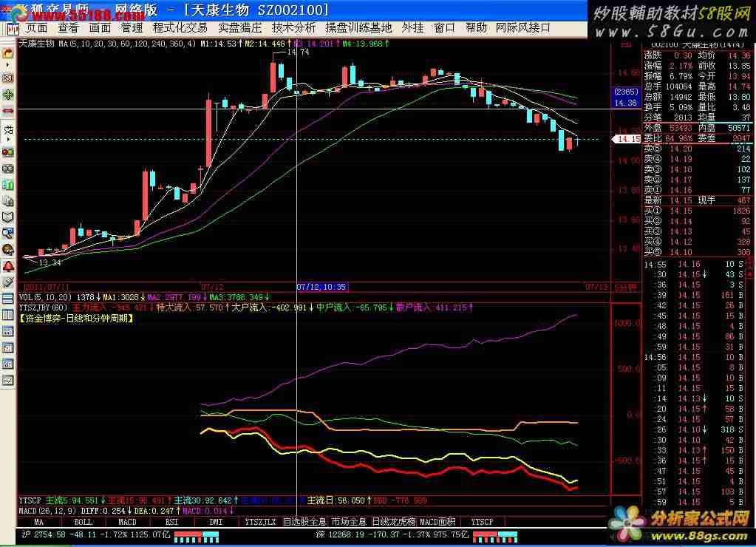Switch to the MACD indicator tab
This screenshot has width=756, height=547.
click(127, 522)
